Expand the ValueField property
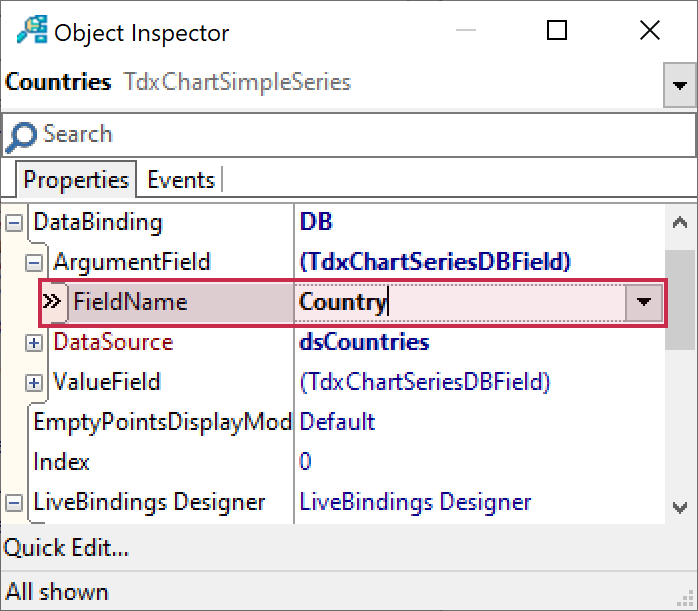 click(x=34, y=382)
